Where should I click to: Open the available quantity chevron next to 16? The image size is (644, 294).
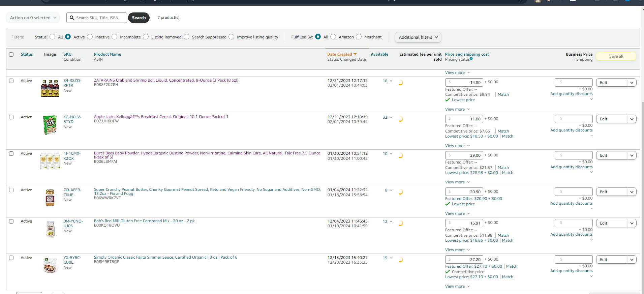click(391, 81)
